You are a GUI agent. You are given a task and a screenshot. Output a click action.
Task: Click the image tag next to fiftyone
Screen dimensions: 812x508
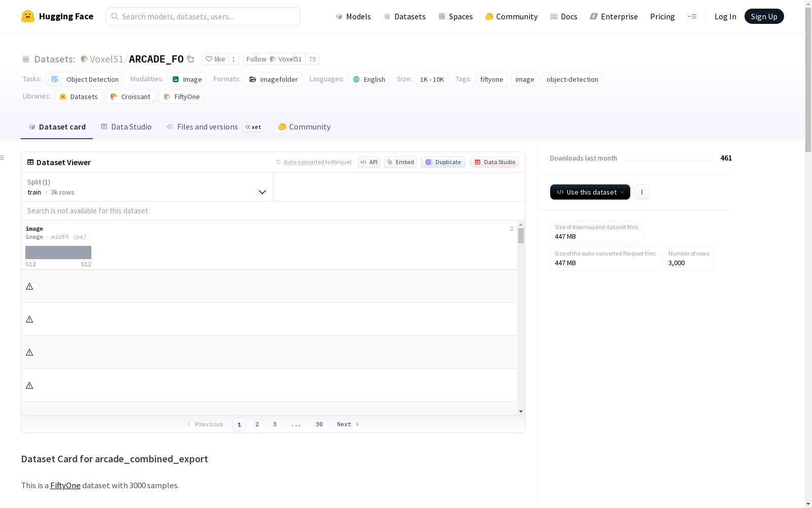click(x=525, y=79)
